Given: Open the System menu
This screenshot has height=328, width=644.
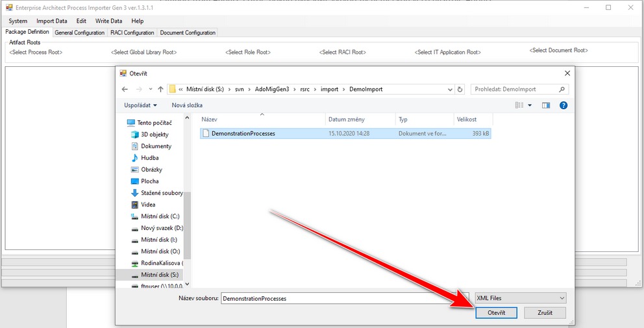Looking at the screenshot, I should tap(18, 21).
